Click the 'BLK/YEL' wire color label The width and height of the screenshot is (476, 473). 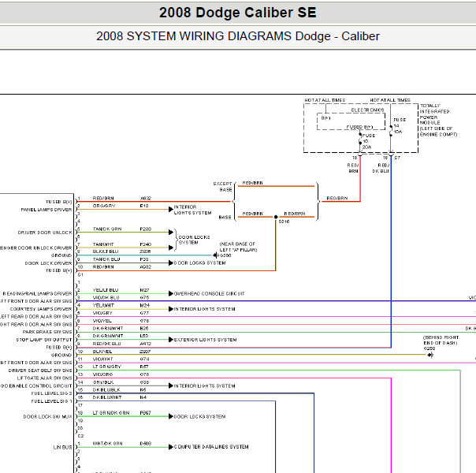pos(102,352)
